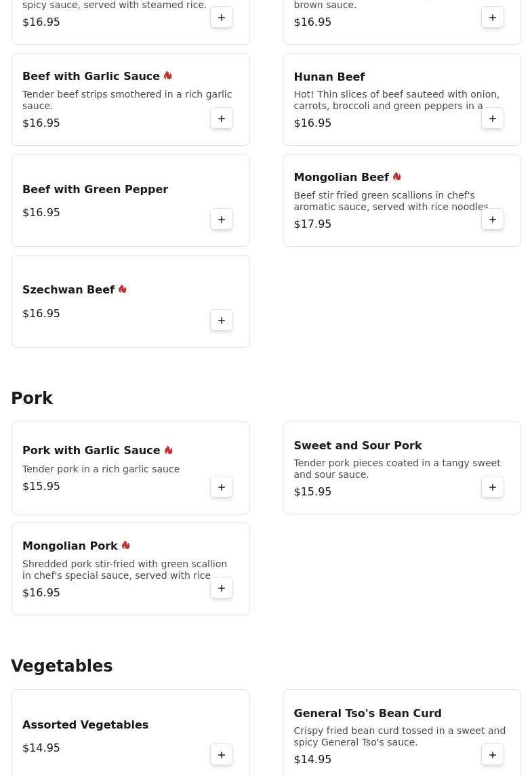Open the Szechwan Beef item title
Screen dimensions: 532x776
tap(68, 290)
